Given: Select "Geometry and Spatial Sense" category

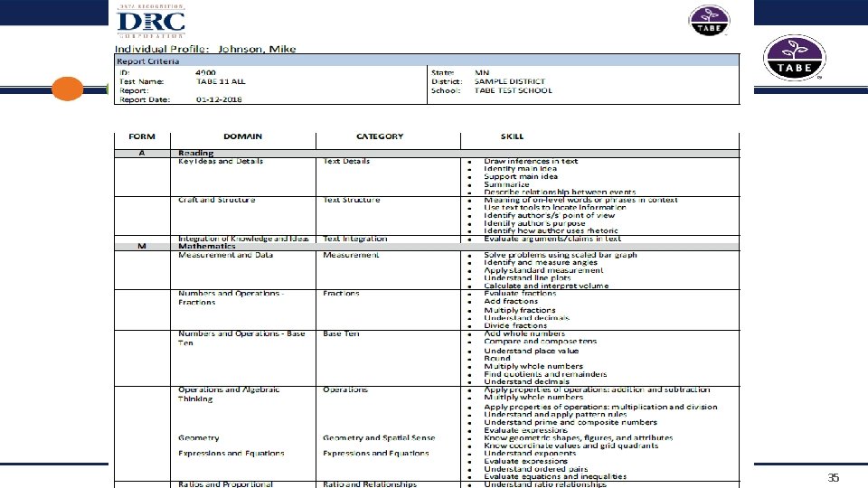Looking at the screenshot, I should click(x=379, y=437).
